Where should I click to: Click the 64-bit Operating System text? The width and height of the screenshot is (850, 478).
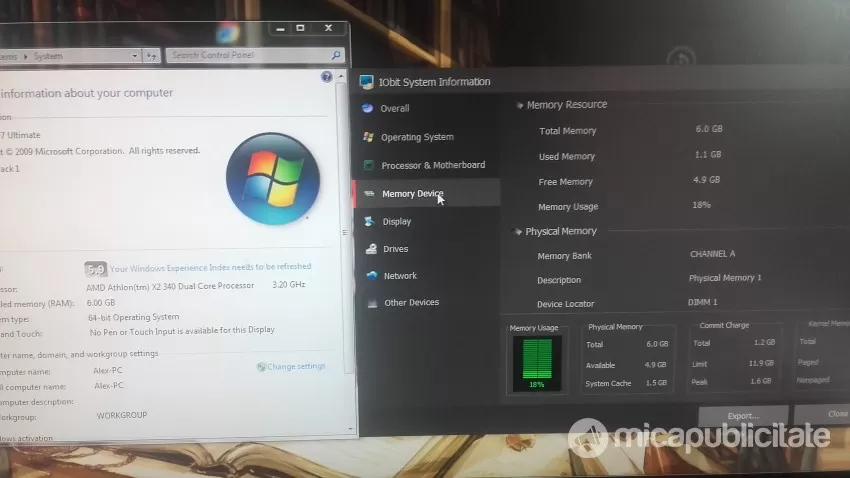click(133, 317)
